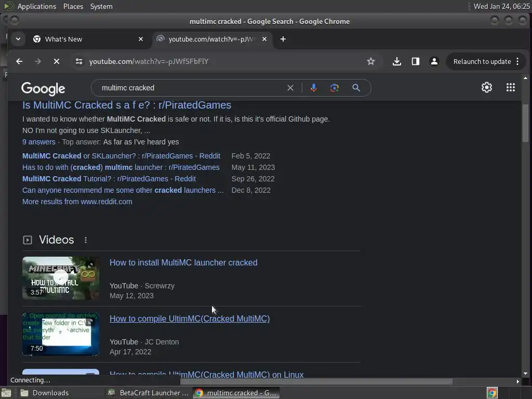Play the 'How to install MultiMC' video thumbnail
The width and height of the screenshot is (532, 399).
click(x=61, y=278)
